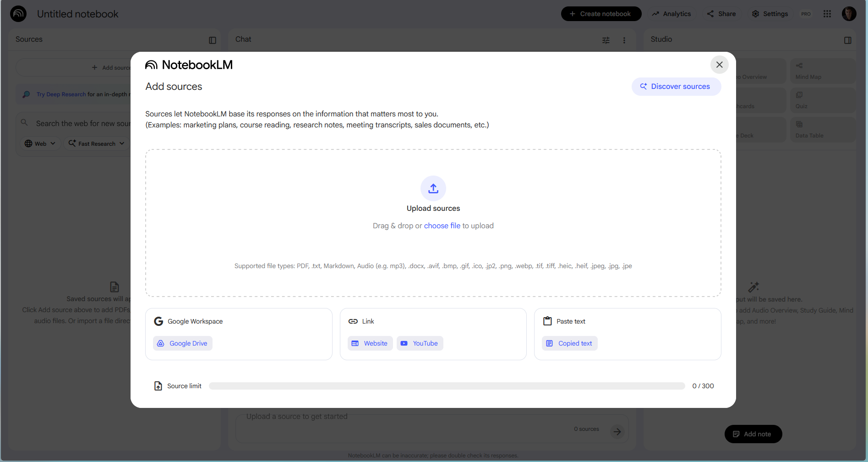Open the Google apps grid

click(x=827, y=14)
